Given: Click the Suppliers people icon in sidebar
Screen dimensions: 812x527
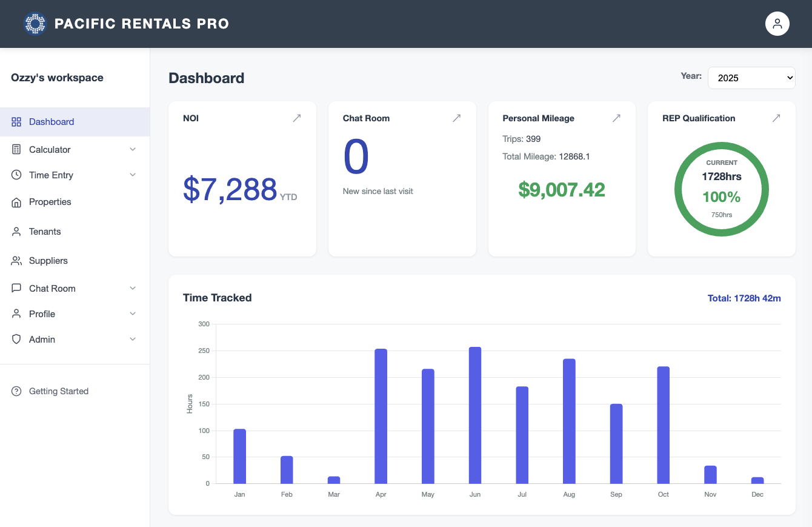Looking at the screenshot, I should tap(16, 261).
